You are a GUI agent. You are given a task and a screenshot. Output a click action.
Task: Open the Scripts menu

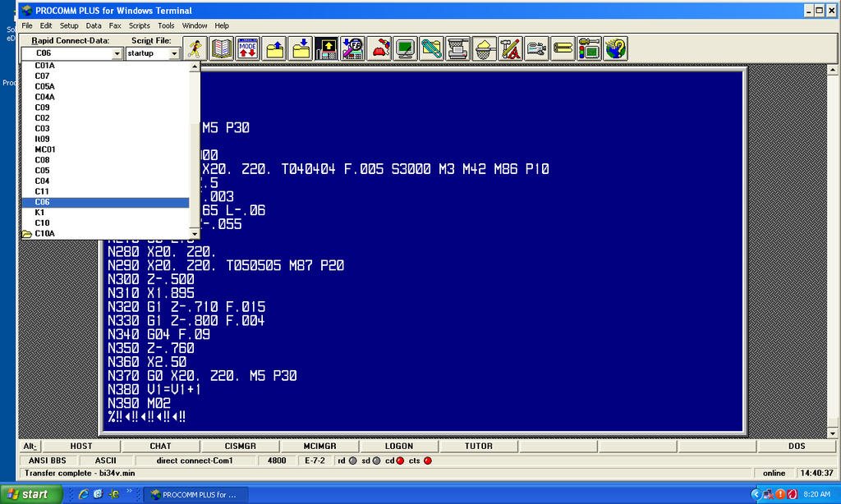139,25
